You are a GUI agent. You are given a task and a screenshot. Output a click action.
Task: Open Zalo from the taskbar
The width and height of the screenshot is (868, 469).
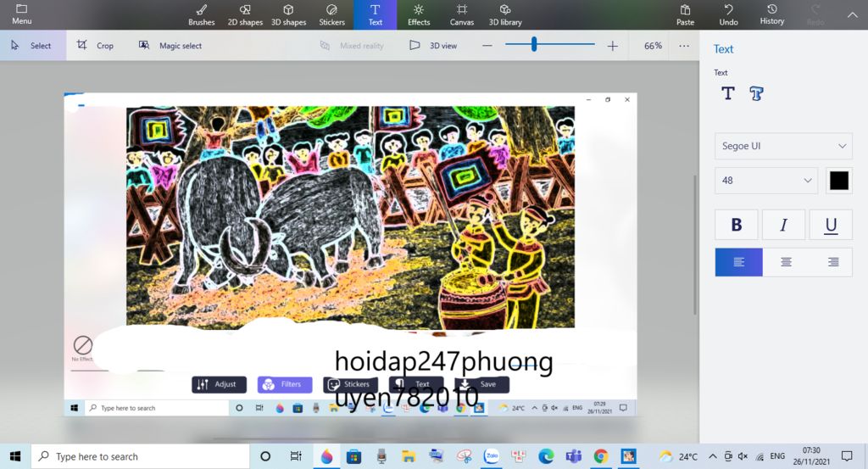(x=491, y=456)
